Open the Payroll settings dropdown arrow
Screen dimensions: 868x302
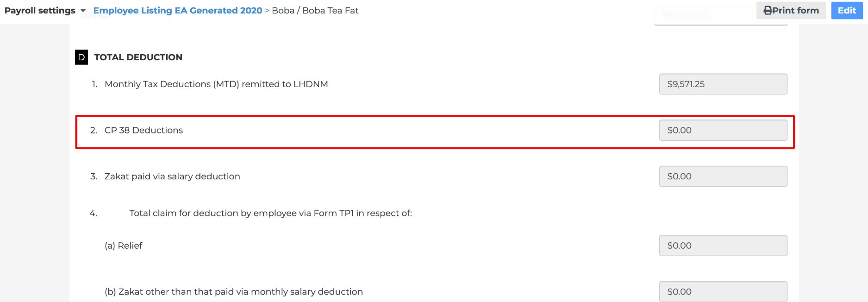83,11
